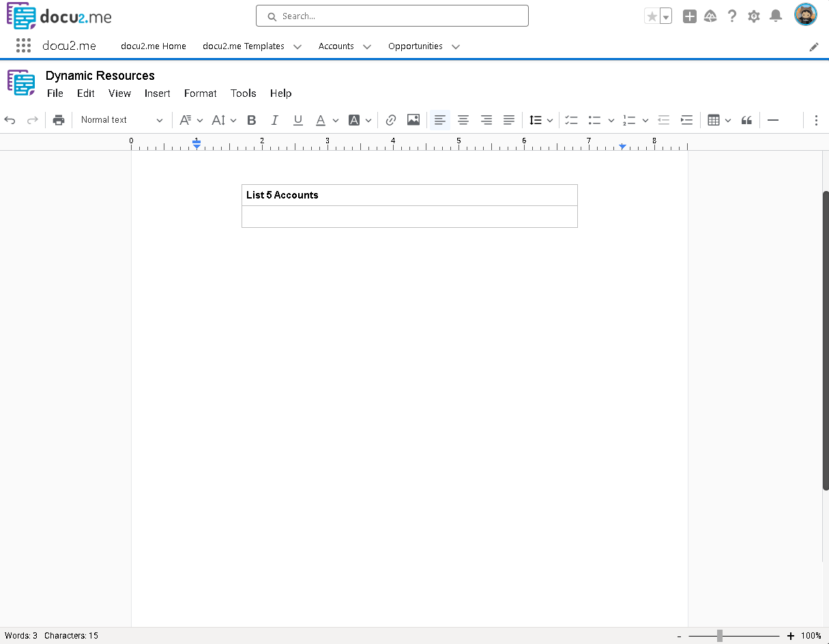Open the View menu

point(119,93)
